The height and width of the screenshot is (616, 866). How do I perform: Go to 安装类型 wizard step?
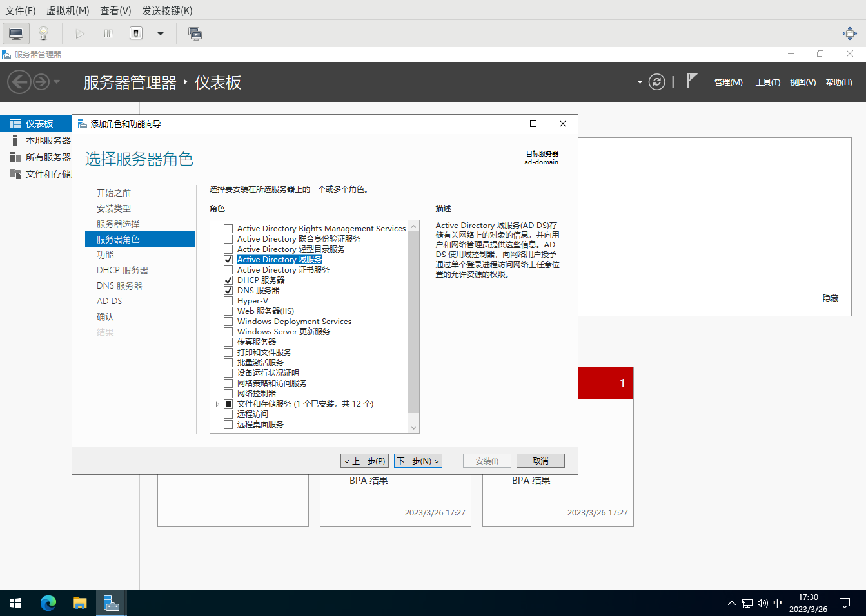(114, 209)
